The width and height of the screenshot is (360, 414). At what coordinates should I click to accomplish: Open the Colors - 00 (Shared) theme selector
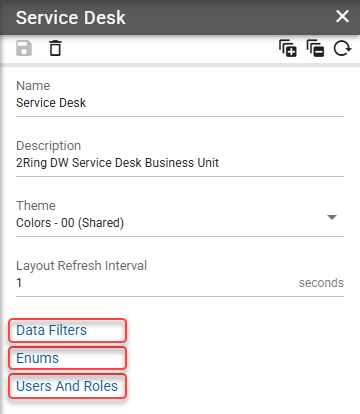pos(180,223)
